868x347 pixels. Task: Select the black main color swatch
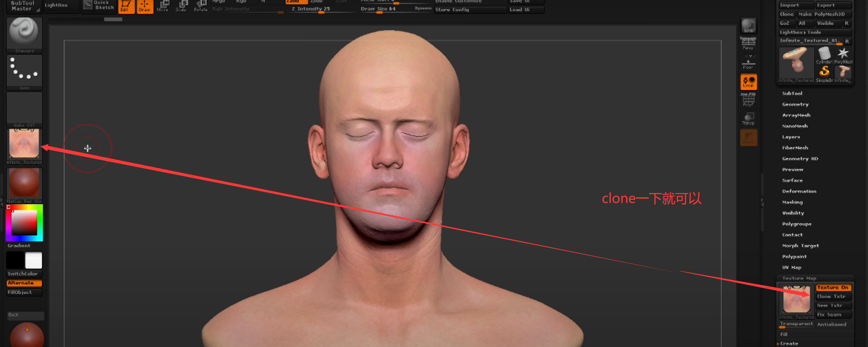[x=15, y=260]
